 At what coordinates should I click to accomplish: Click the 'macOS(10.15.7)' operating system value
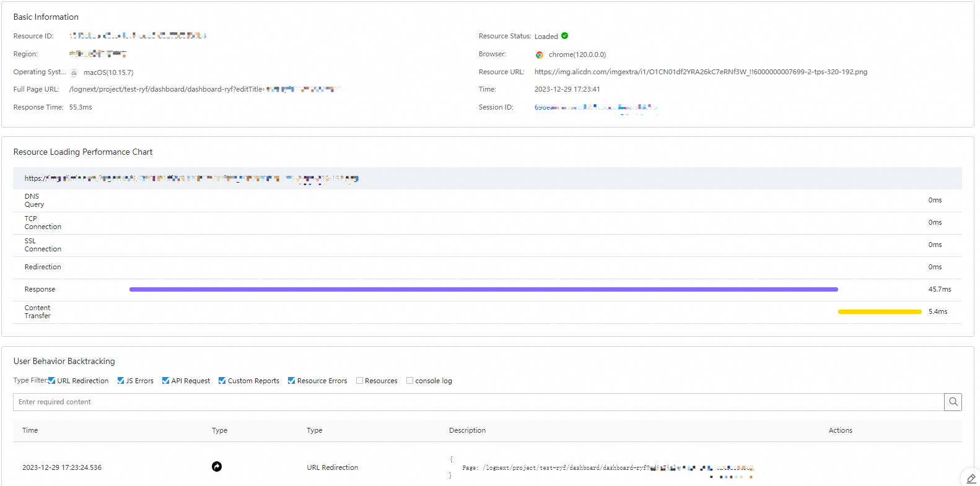click(x=108, y=72)
